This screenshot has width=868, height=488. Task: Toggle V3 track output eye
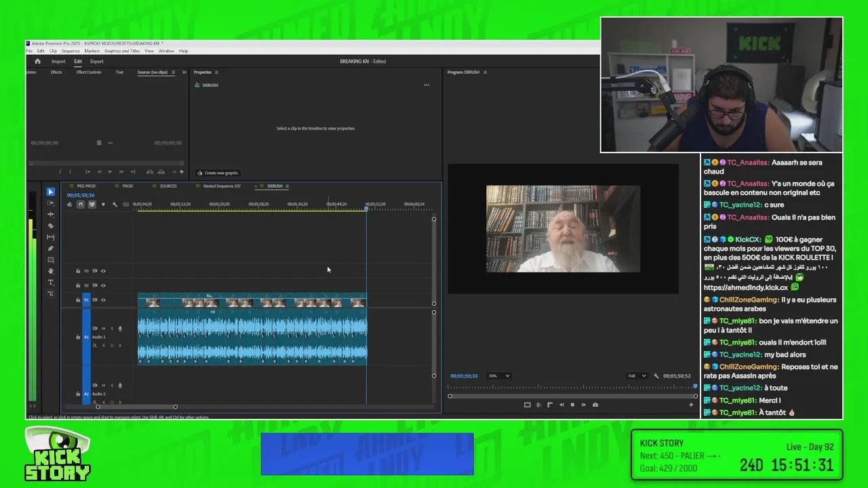point(103,271)
